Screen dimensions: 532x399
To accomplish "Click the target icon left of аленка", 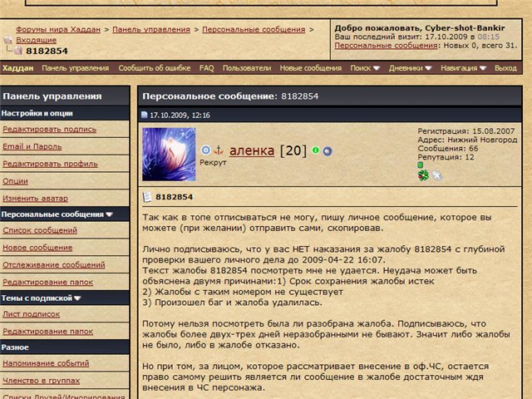I will [x=205, y=150].
